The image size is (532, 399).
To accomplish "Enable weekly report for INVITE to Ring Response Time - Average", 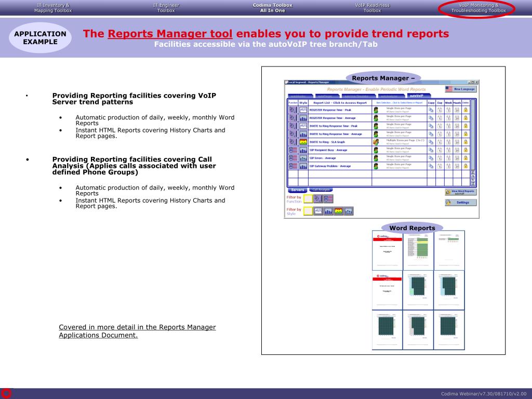I will click(x=448, y=134).
